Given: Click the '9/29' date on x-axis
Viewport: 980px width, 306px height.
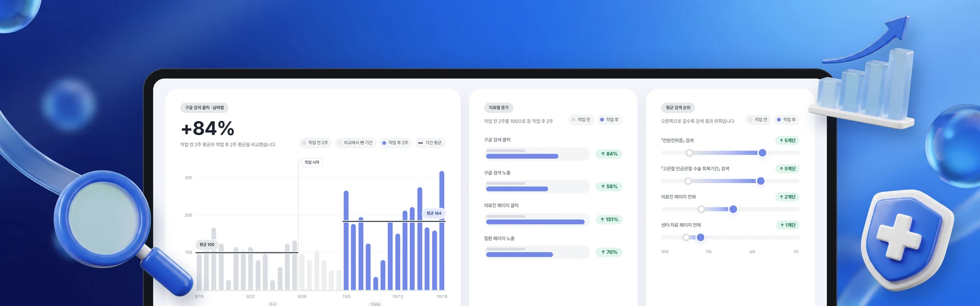Looking at the screenshot, I should point(302,296).
